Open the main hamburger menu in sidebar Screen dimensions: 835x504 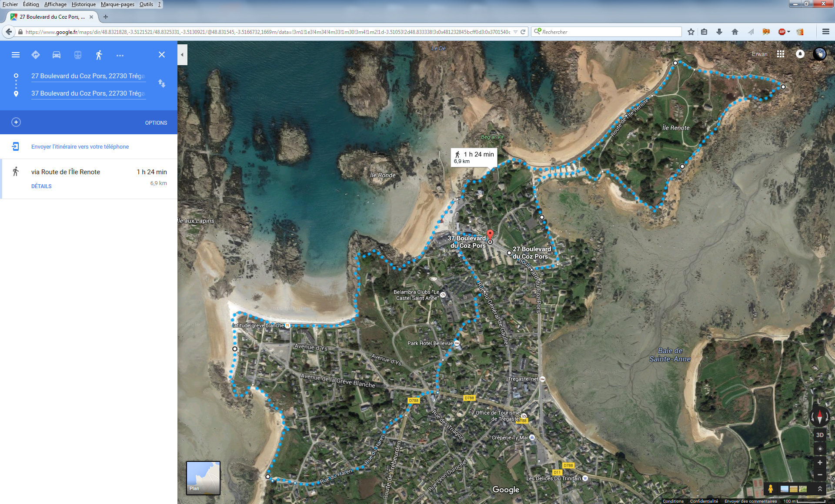[x=16, y=55]
